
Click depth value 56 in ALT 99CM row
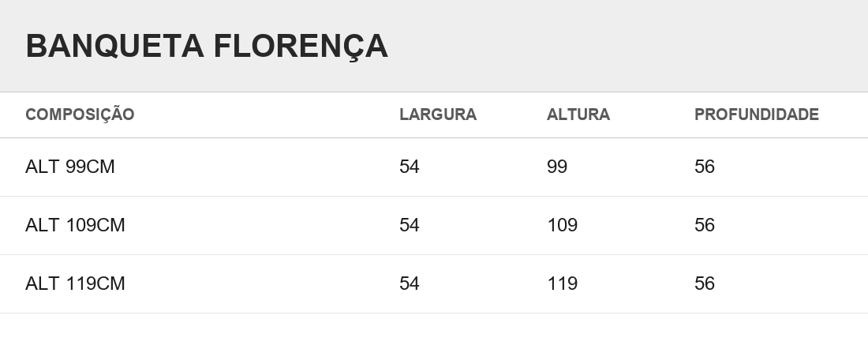point(705,167)
